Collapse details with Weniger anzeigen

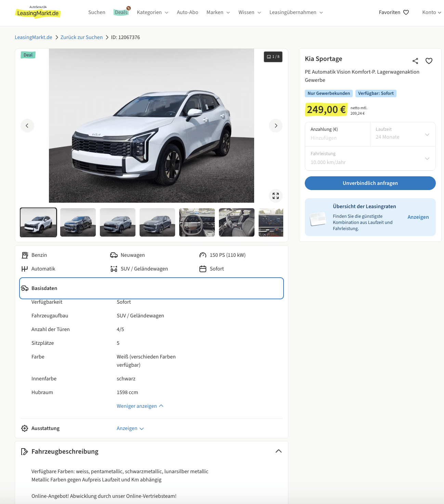coord(140,406)
